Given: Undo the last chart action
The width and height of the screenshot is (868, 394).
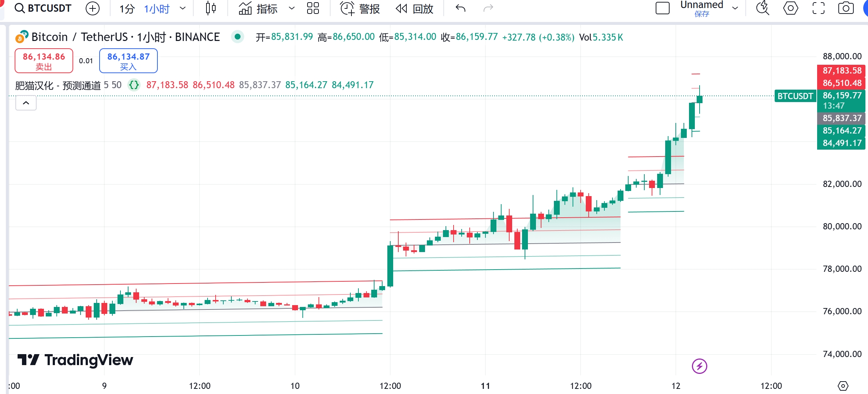Looking at the screenshot, I should point(461,8).
